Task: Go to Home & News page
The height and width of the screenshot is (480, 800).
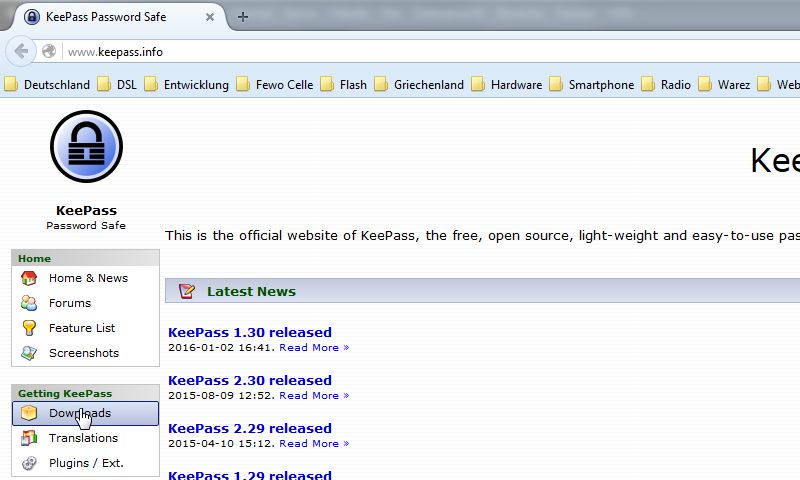Action: (x=88, y=278)
